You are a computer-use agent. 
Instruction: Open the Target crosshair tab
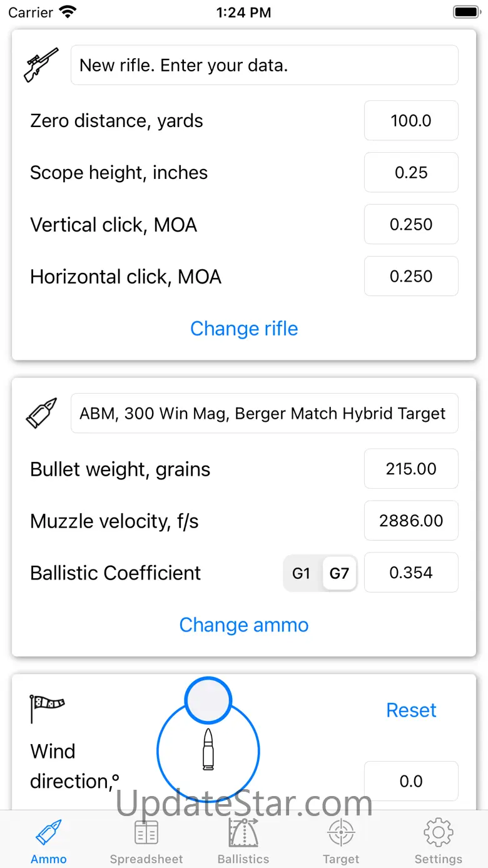(341, 840)
